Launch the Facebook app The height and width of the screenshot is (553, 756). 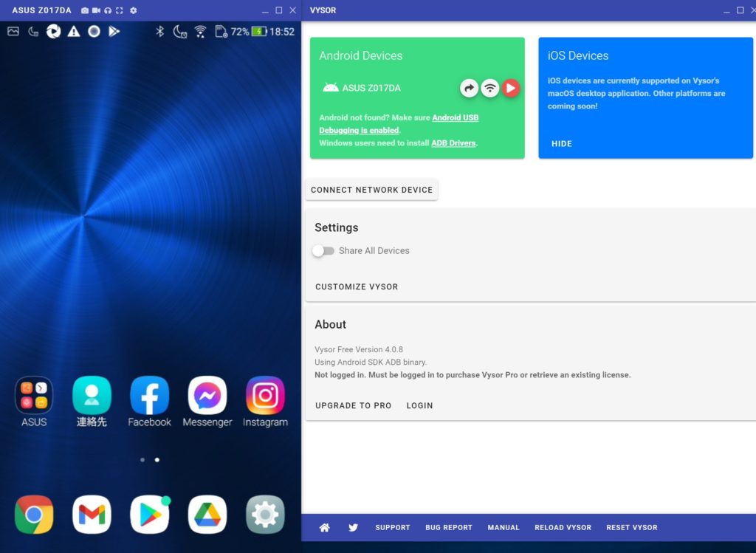(149, 402)
